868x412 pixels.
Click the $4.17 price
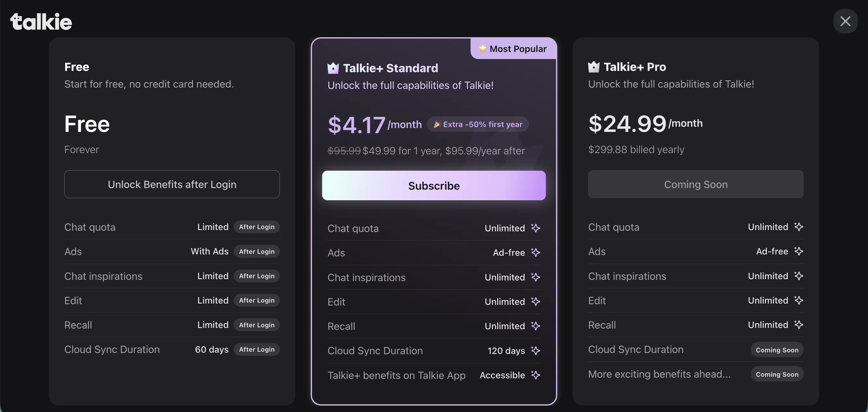(357, 124)
